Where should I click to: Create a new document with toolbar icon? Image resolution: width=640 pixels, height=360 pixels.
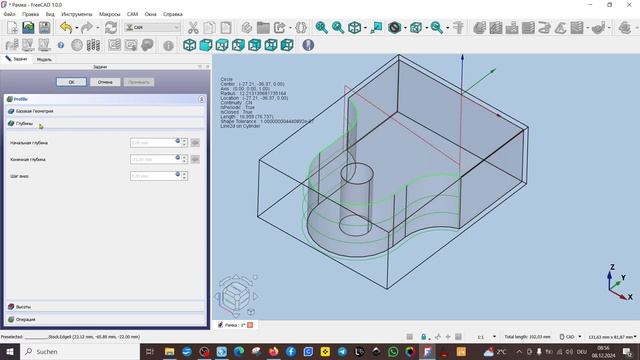[x=12, y=27]
